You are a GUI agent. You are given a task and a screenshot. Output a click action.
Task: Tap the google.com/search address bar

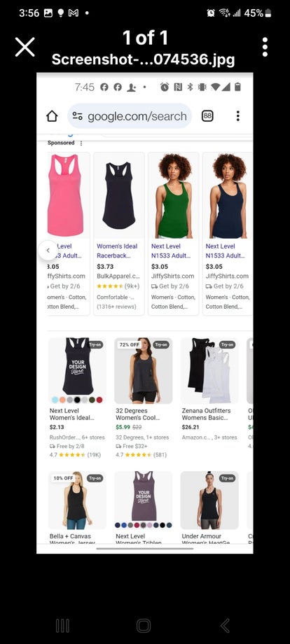130,116
